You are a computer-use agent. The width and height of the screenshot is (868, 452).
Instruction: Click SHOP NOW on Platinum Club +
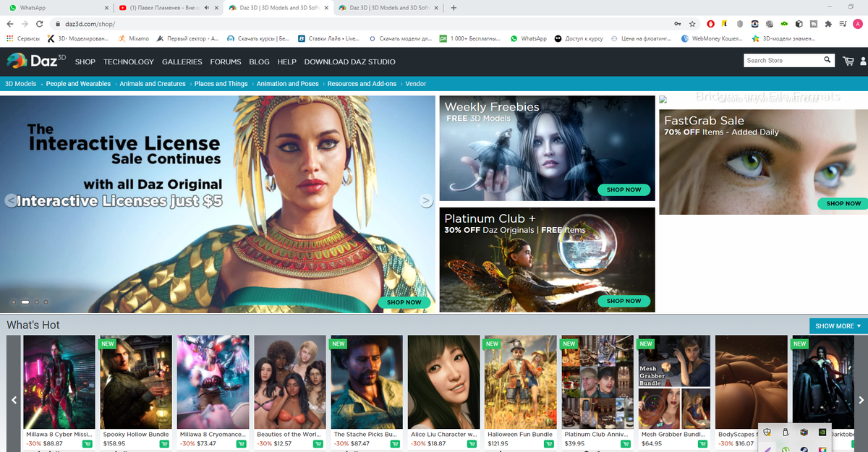click(x=624, y=301)
